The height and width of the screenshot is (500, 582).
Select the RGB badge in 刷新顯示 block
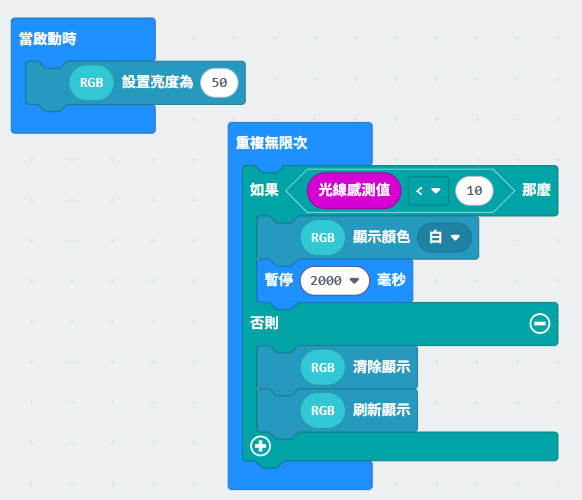click(x=323, y=411)
